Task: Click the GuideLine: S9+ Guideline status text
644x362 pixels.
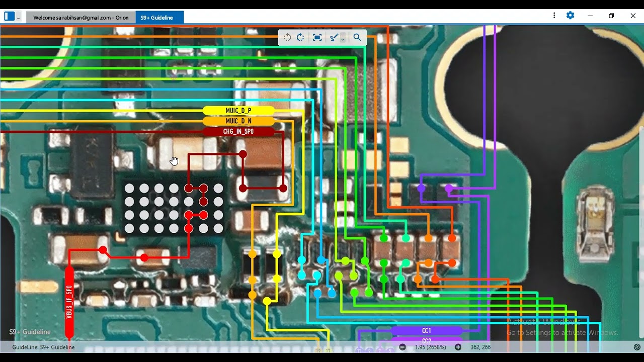Action: pos(43,347)
